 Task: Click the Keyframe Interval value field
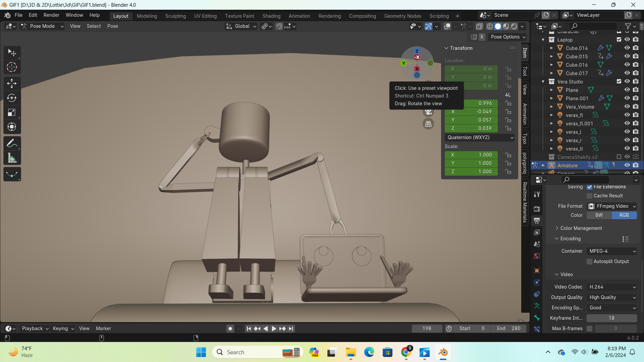(612, 318)
